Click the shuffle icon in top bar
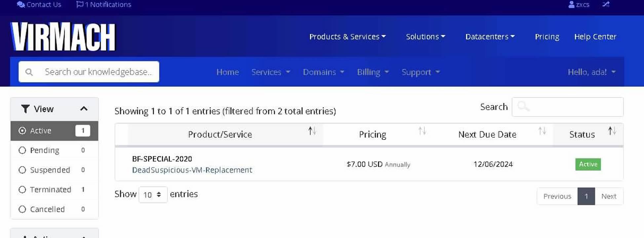The width and height of the screenshot is (644, 238). (606, 5)
